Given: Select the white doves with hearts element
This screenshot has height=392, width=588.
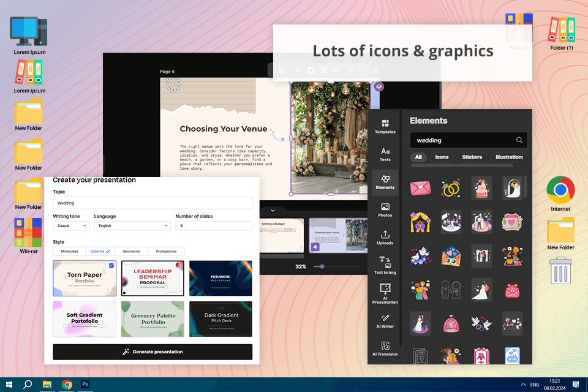Looking at the screenshot, I should tap(420, 255).
